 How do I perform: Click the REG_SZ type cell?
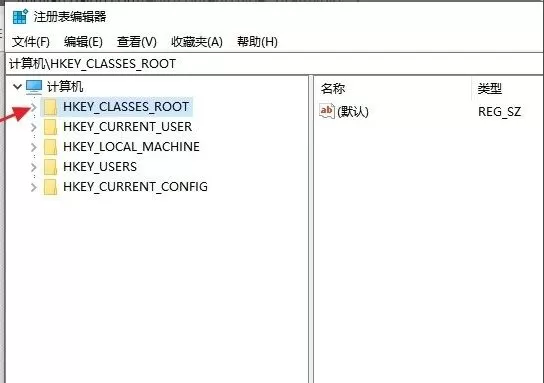pos(500,112)
